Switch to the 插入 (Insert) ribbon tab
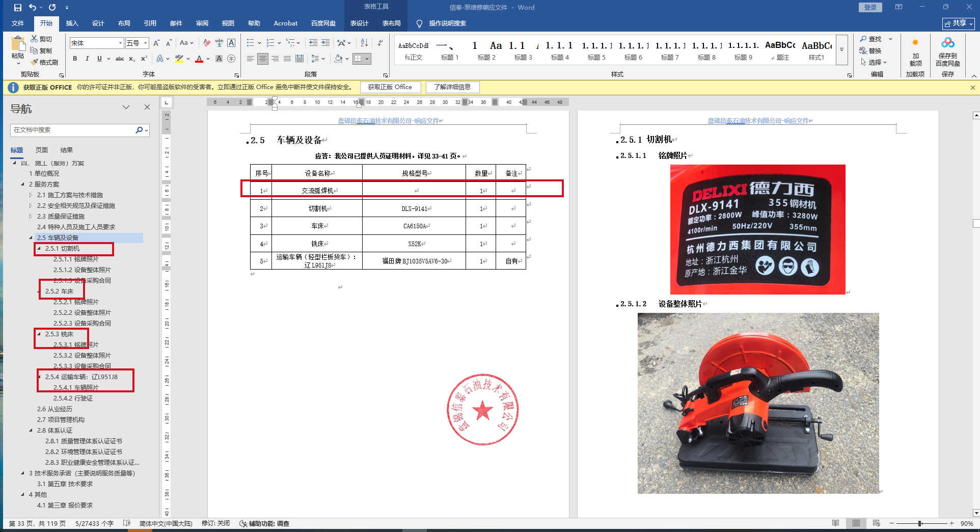 pos(72,23)
